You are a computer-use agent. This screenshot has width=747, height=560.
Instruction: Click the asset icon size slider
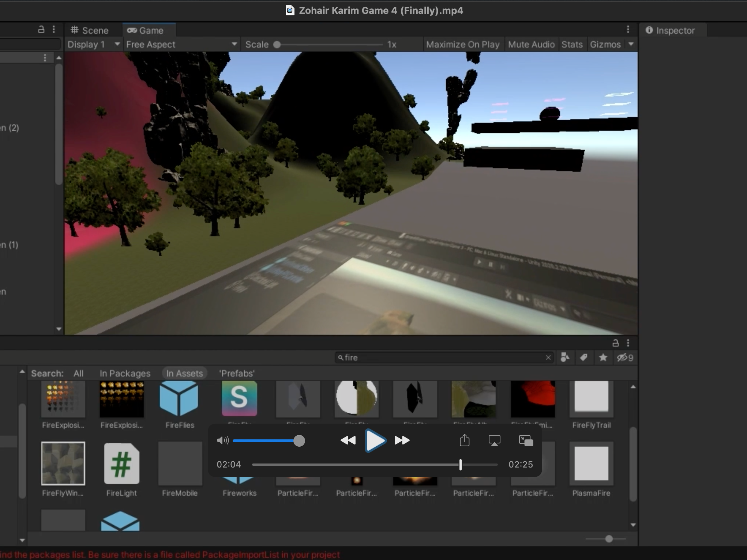pos(609,539)
